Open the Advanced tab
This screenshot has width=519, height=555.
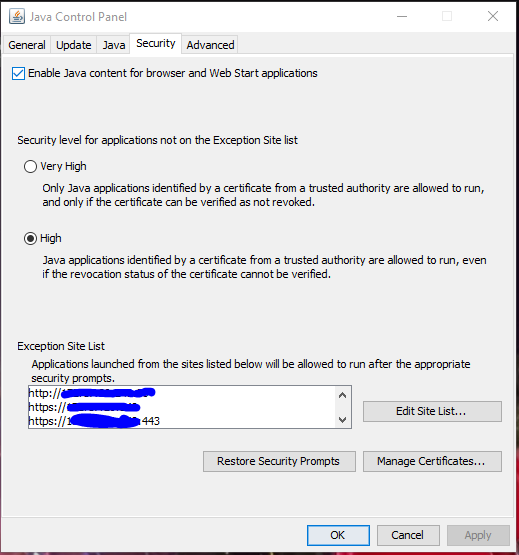210,45
